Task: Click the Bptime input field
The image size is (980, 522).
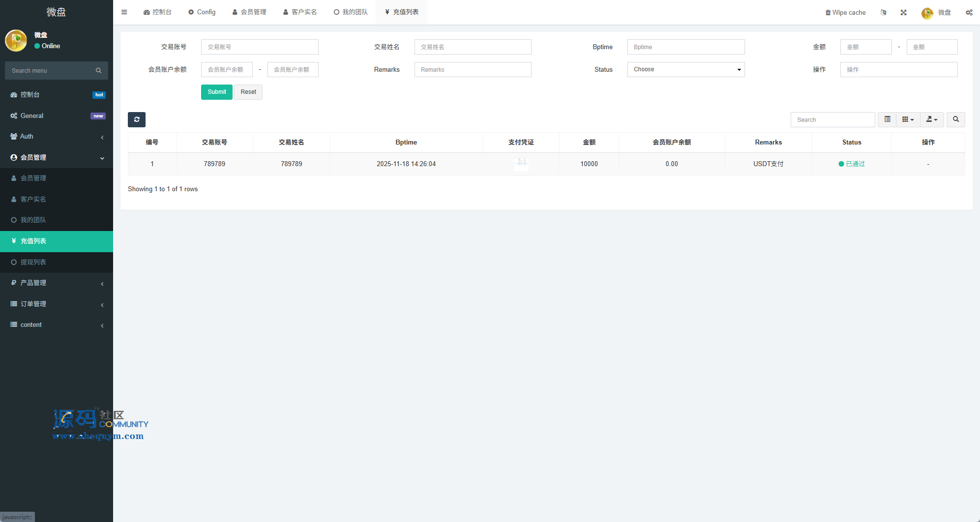Action: (685, 47)
